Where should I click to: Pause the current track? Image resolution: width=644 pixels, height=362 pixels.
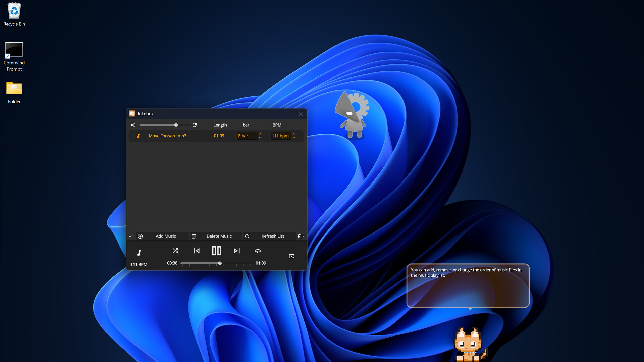[217, 251]
